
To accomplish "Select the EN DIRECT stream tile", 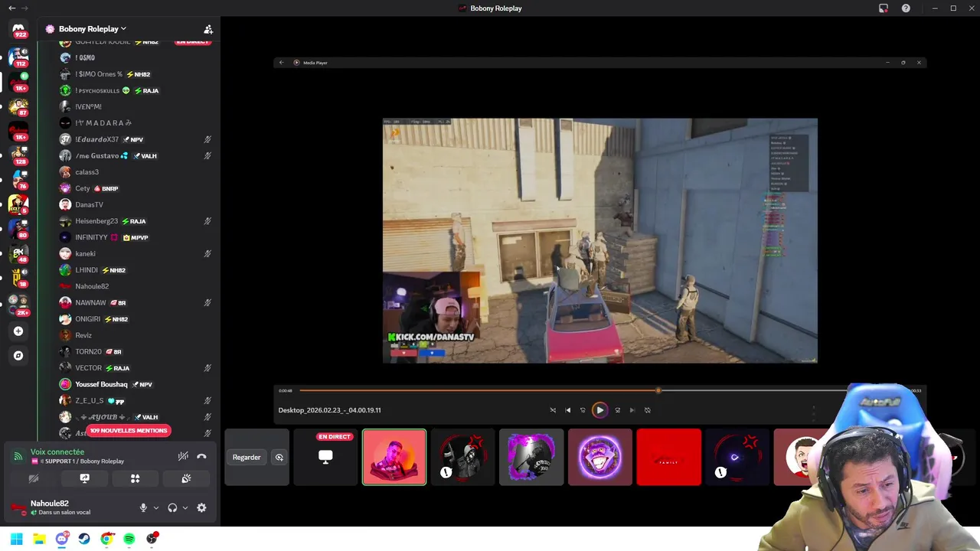I will click(325, 457).
